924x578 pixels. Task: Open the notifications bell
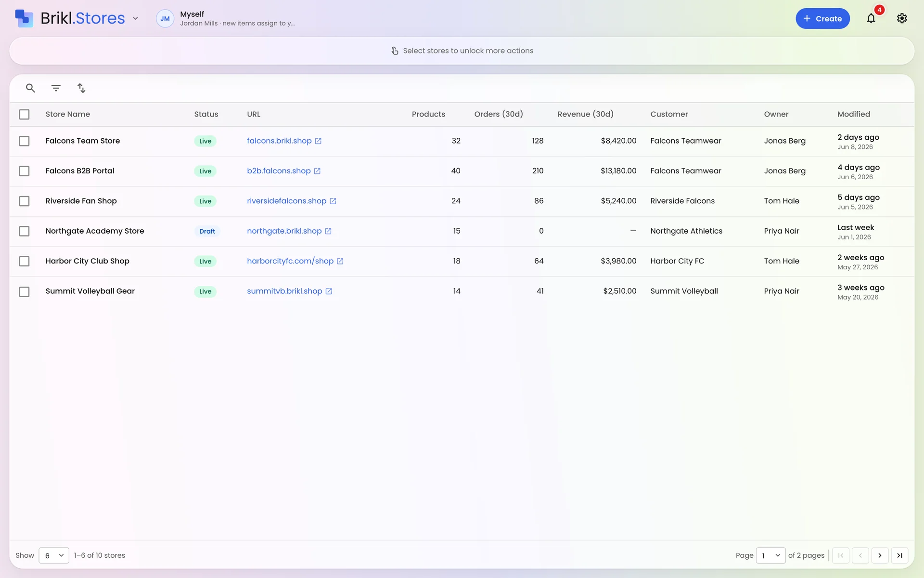pyautogui.click(x=871, y=18)
